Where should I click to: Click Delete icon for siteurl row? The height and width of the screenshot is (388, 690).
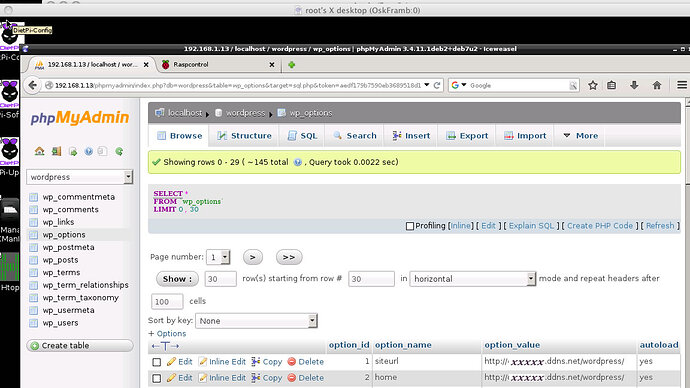(291, 362)
